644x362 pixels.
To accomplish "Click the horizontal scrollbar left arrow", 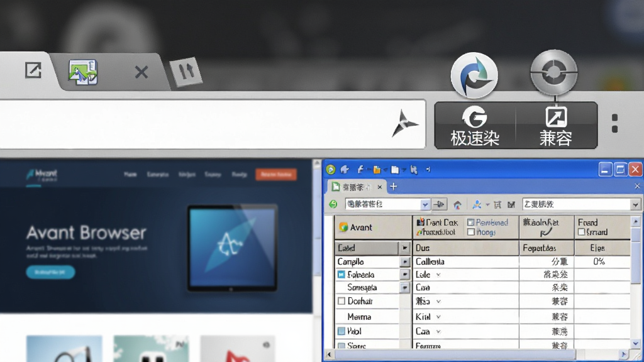I will point(329,354).
